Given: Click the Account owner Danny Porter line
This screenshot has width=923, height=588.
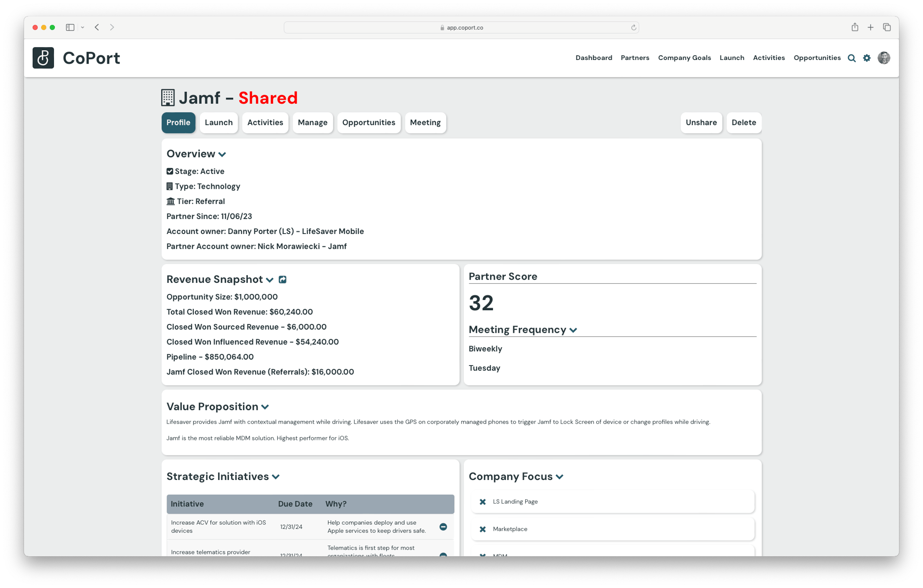Looking at the screenshot, I should point(265,232).
